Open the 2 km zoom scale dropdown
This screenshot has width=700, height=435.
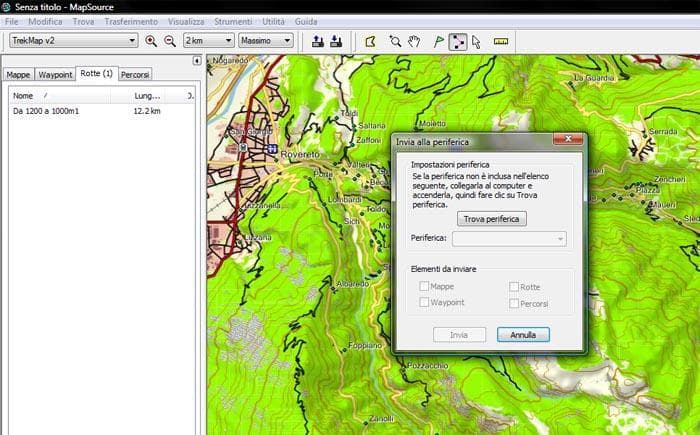(208, 41)
